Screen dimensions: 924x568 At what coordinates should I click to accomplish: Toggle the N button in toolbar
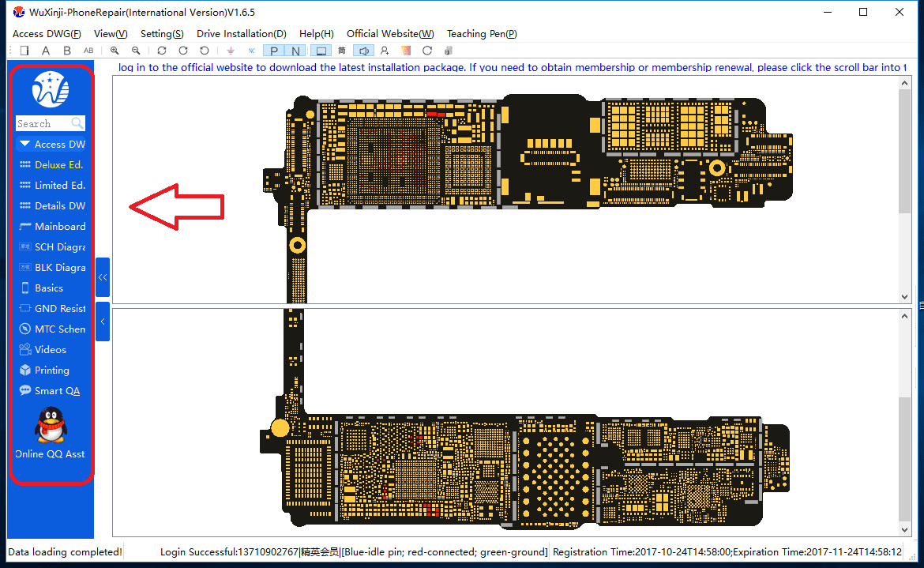[295, 51]
